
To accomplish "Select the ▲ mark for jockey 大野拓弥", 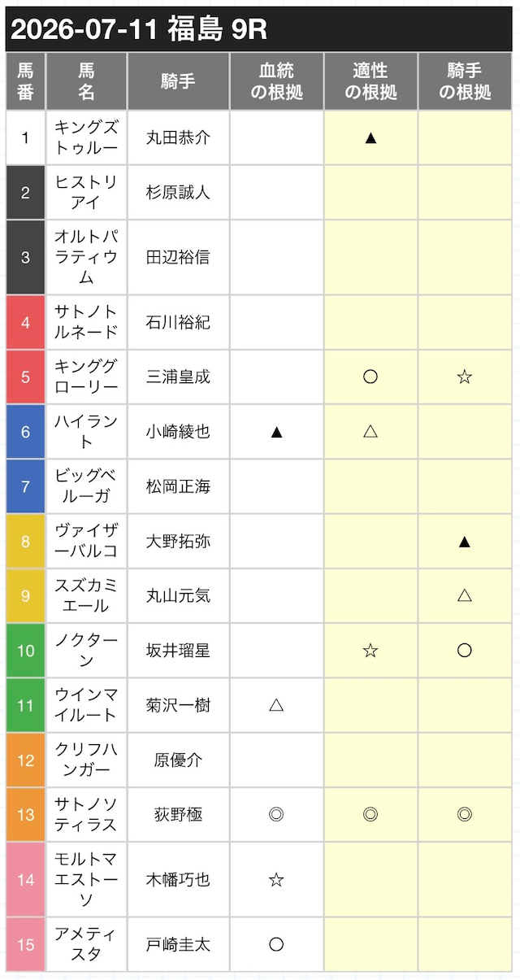I will coord(465,541).
